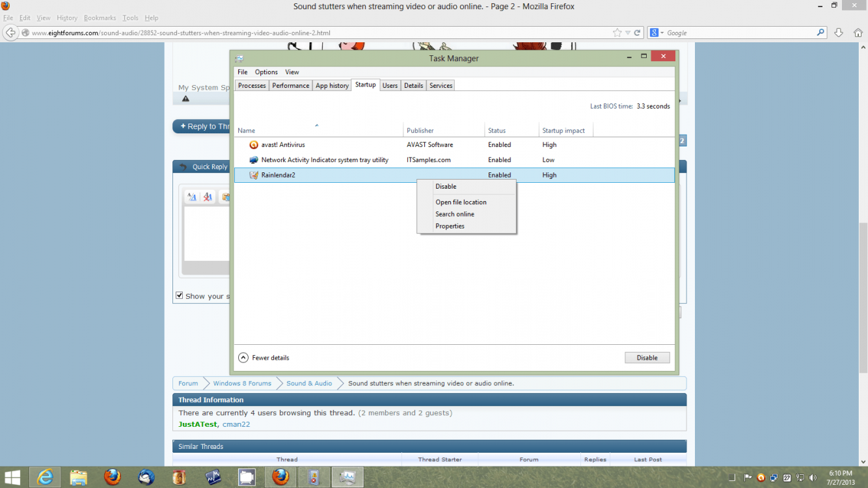The width and height of the screenshot is (868, 488).
Task: Open the Forum breadcrumb link
Action: click(x=188, y=383)
